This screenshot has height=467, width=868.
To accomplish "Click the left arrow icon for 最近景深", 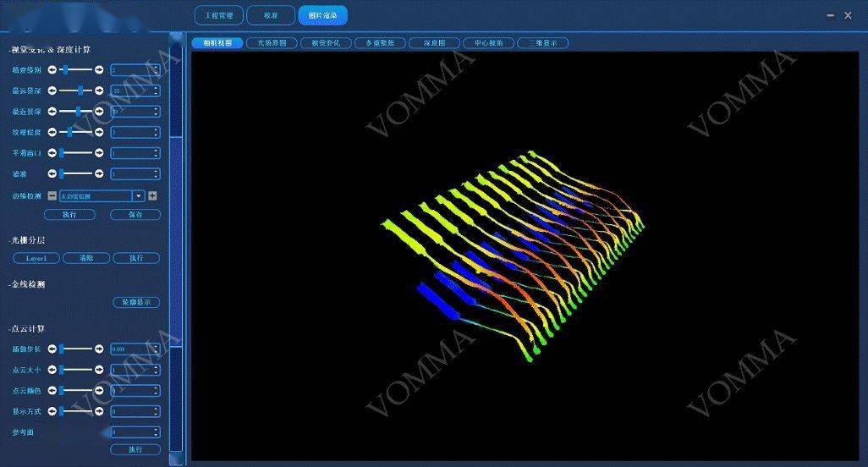I will (x=52, y=112).
